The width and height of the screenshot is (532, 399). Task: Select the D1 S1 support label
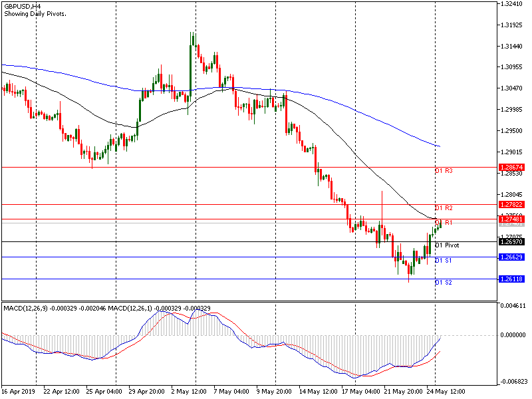point(444,261)
